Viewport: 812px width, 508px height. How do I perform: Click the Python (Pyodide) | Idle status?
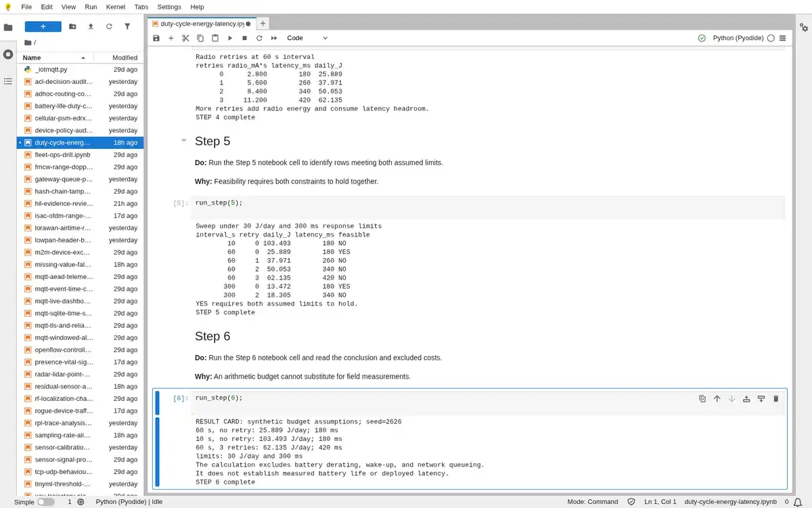pyautogui.click(x=129, y=502)
